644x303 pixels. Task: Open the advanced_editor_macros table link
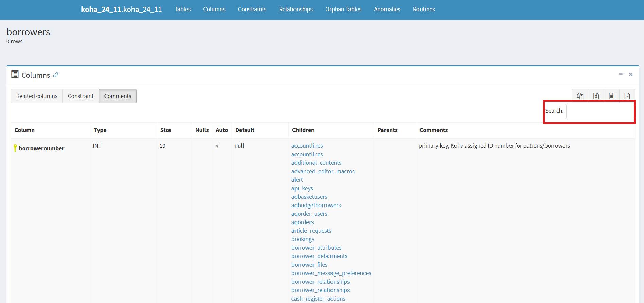323,171
